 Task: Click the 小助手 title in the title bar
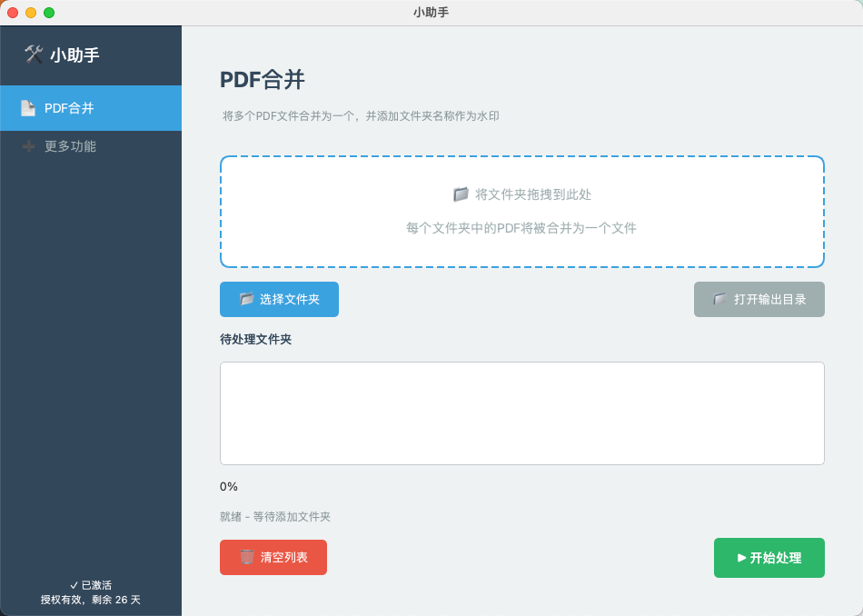[431, 13]
